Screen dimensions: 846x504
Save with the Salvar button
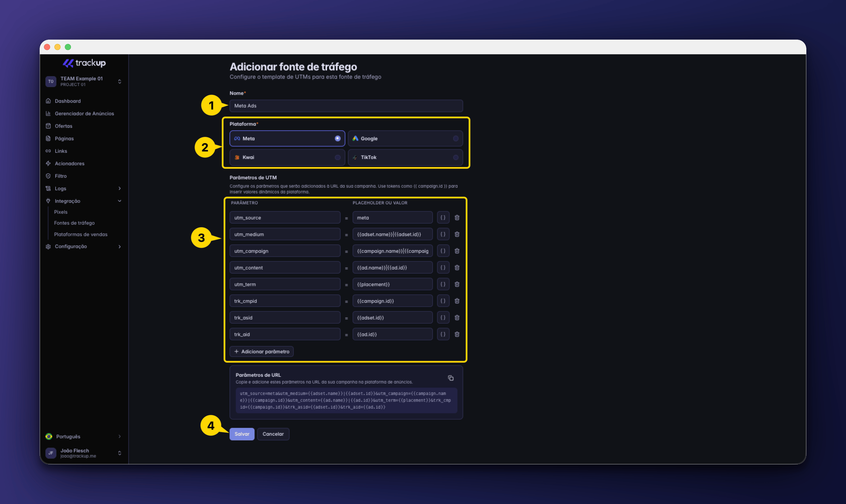click(242, 434)
